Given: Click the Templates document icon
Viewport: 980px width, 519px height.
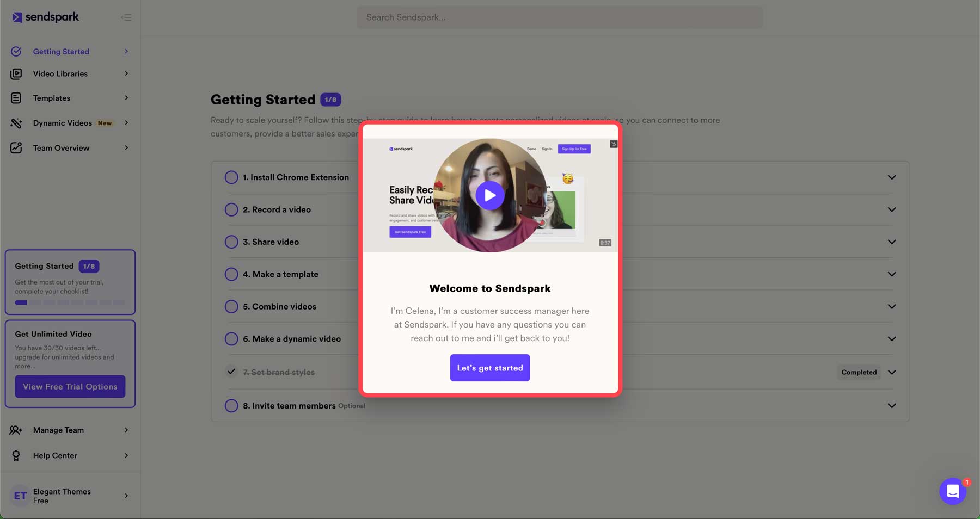Looking at the screenshot, I should point(16,98).
